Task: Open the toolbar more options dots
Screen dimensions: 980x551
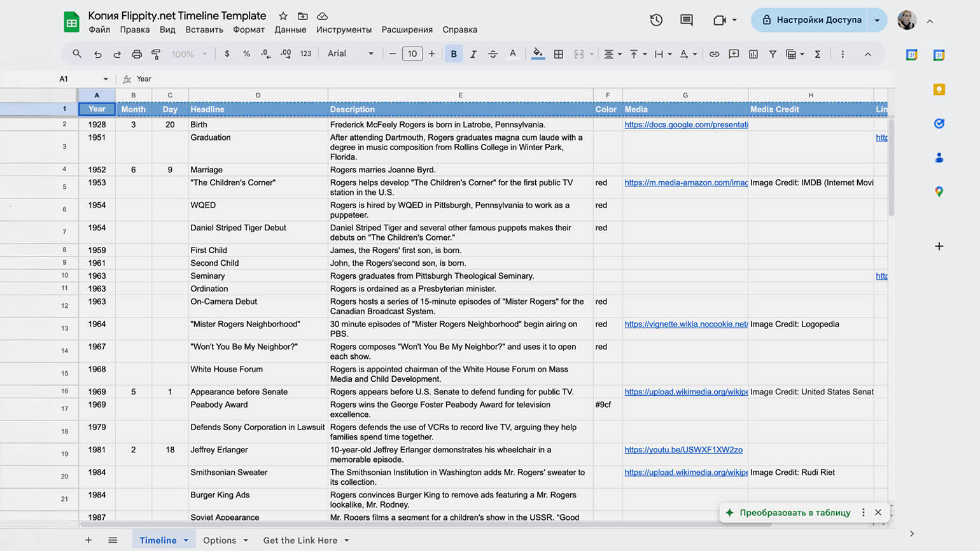Action: pos(843,54)
